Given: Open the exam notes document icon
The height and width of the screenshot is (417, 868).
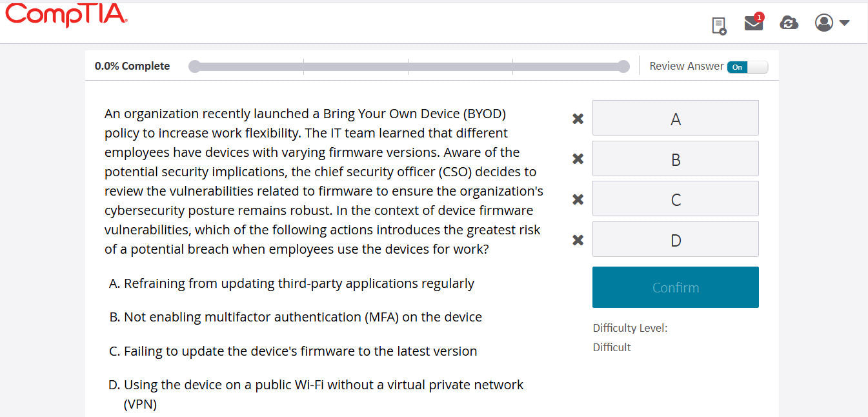Looking at the screenshot, I should [719, 25].
